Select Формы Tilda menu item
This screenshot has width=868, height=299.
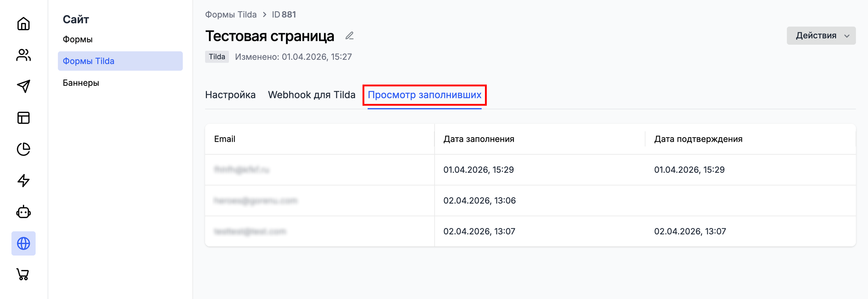(120, 61)
